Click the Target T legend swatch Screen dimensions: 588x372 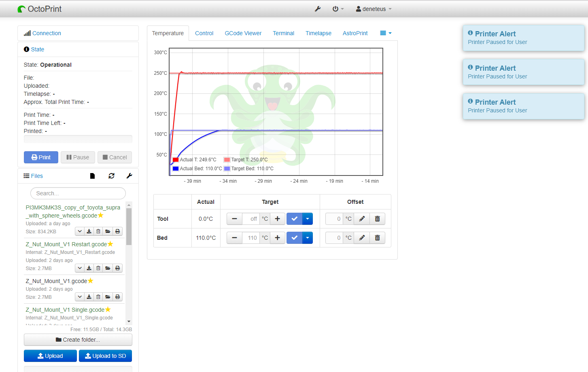point(227,160)
